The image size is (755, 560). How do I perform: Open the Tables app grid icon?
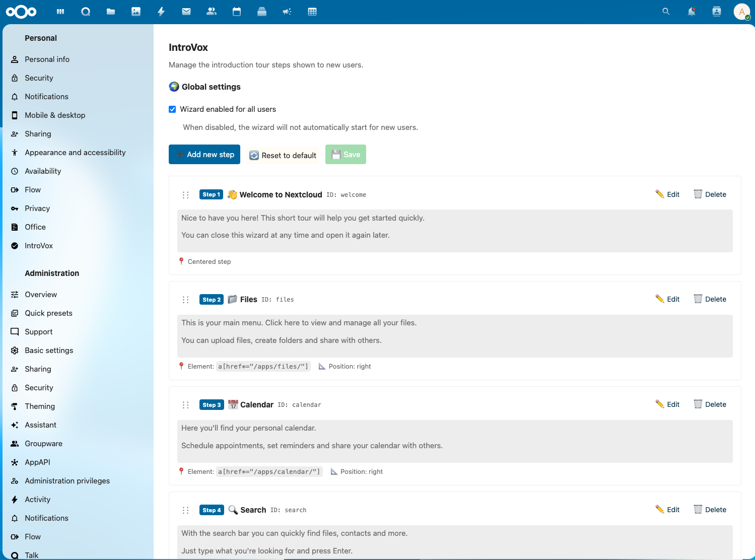[x=312, y=12]
